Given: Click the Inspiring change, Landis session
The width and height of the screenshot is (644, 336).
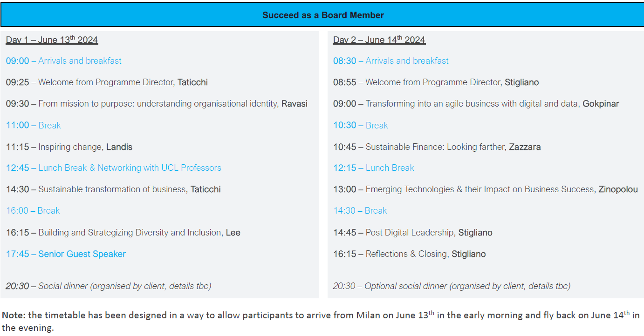Looking at the screenshot, I should coord(69,147).
